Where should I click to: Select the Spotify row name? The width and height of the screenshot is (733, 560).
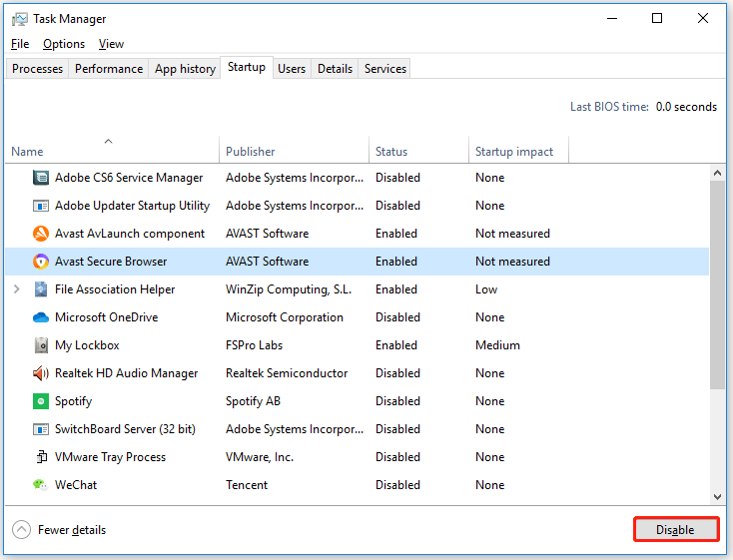click(x=73, y=401)
